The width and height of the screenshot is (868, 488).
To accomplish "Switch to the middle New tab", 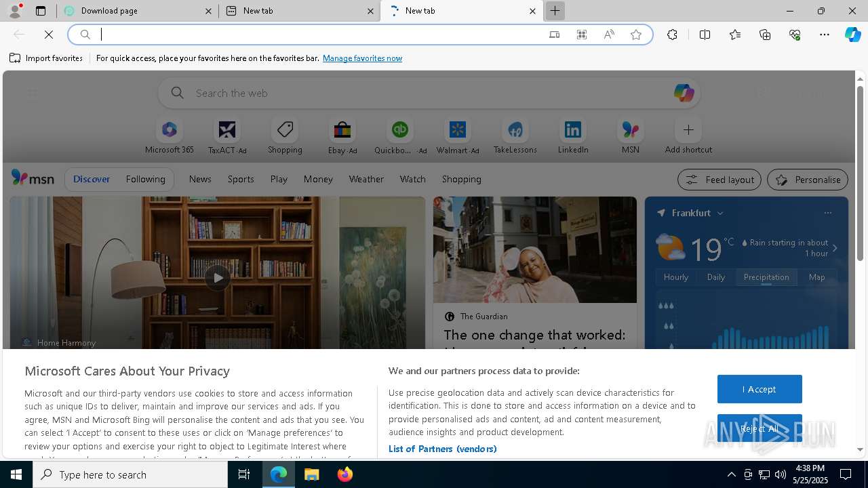I will pyautogui.click(x=301, y=11).
